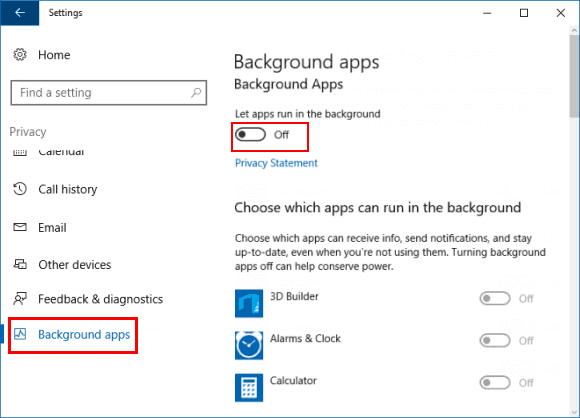Open Home settings gear icon
The width and height of the screenshot is (580, 418).
[x=20, y=55]
